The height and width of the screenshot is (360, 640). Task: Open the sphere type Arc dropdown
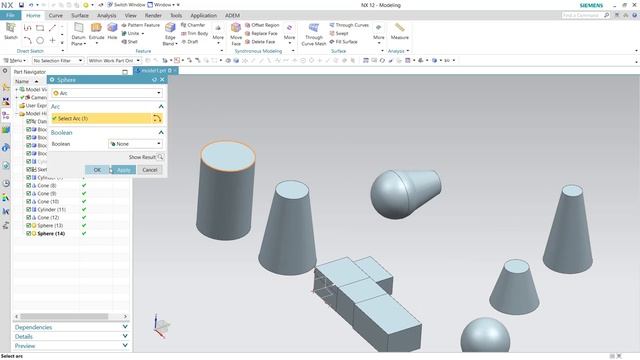107,93
